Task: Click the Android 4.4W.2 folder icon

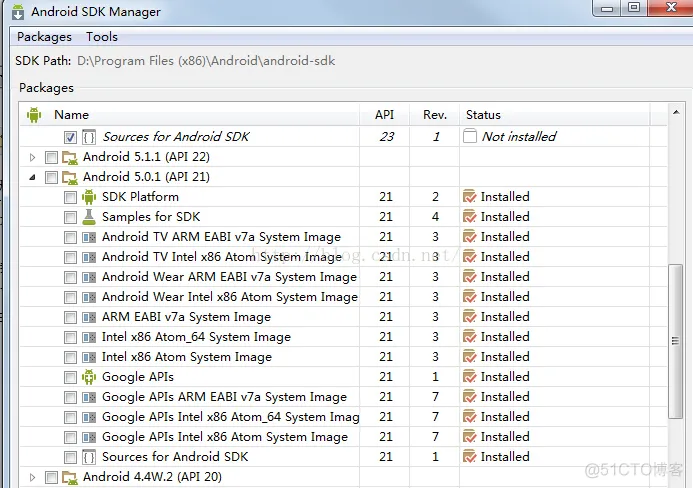Action: pos(70,478)
